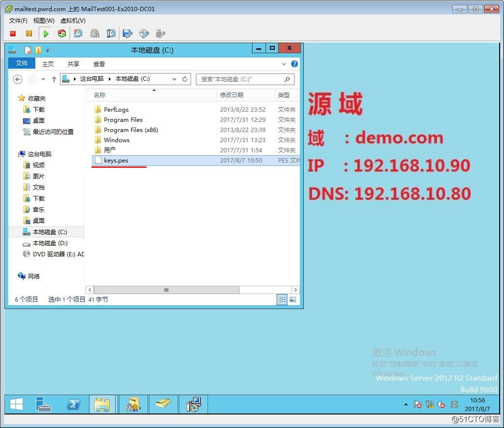Open the 文件 ribbon tab in Explorer
504x428 pixels.
click(x=22, y=63)
